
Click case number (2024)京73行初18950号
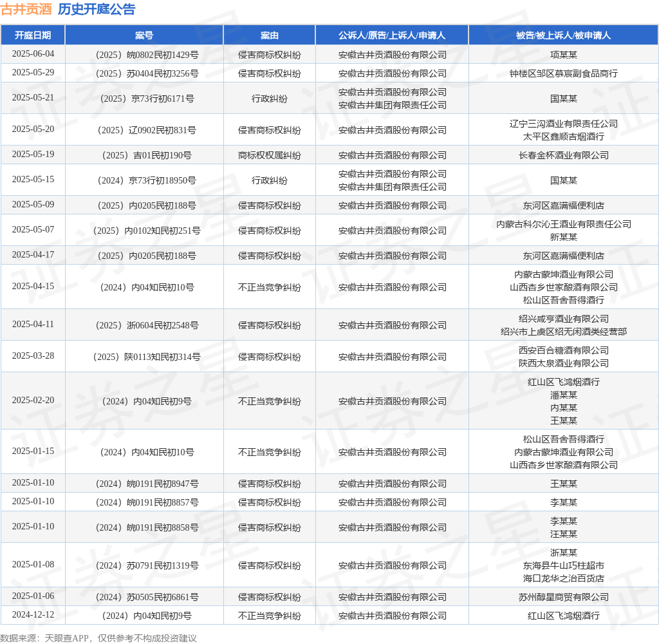pyautogui.click(x=147, y=180)
